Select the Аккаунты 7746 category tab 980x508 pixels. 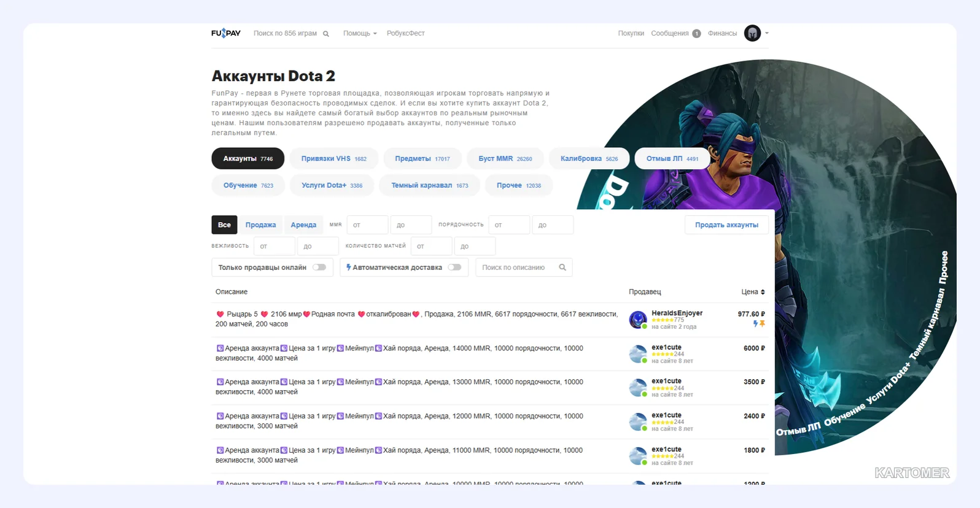point(248,158)
